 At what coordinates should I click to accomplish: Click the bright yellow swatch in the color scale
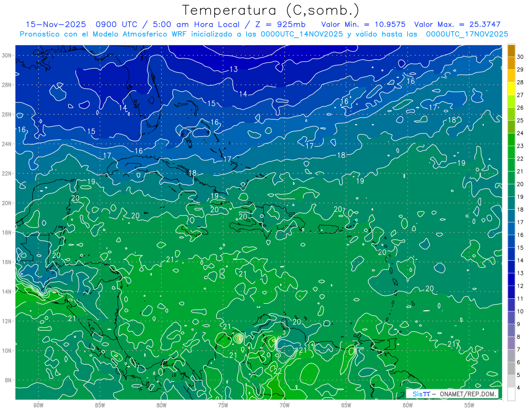pyautogui.click(x=511, y=89)
